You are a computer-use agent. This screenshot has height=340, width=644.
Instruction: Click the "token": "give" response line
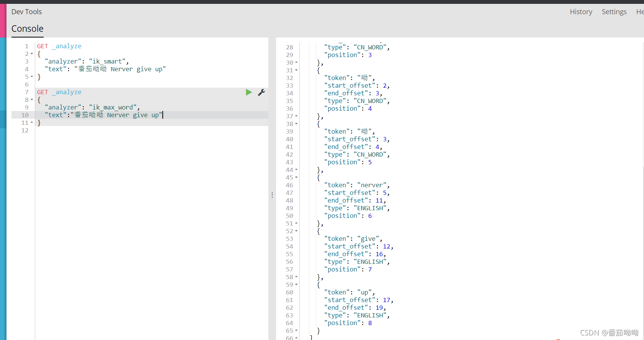353,239
